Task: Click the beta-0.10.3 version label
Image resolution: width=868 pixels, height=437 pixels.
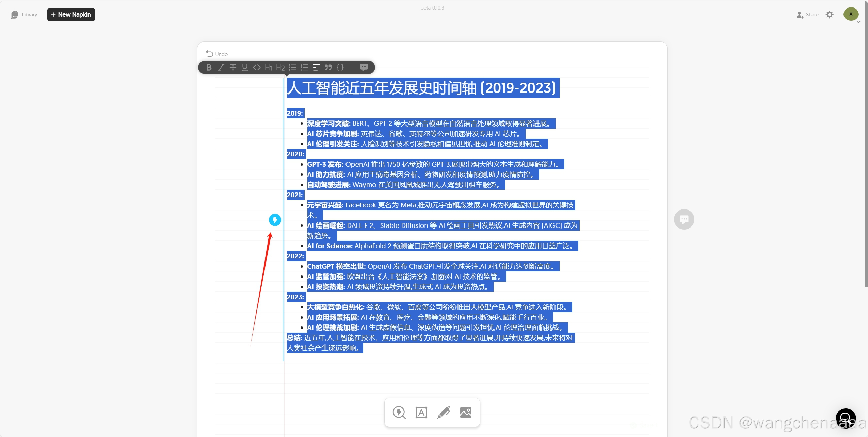Action: (x=432, y=8)
